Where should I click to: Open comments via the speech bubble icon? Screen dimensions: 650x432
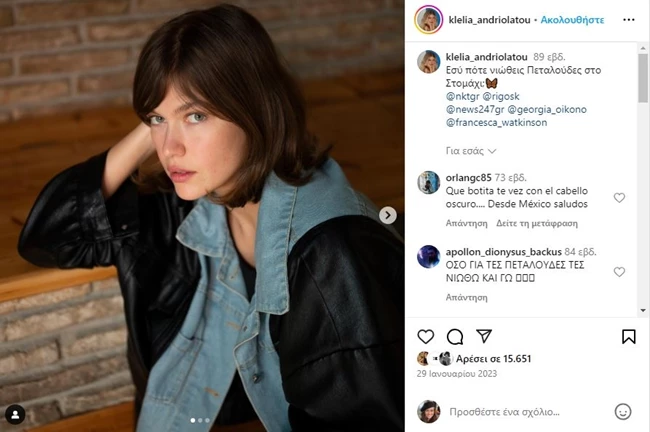point(454,336)
